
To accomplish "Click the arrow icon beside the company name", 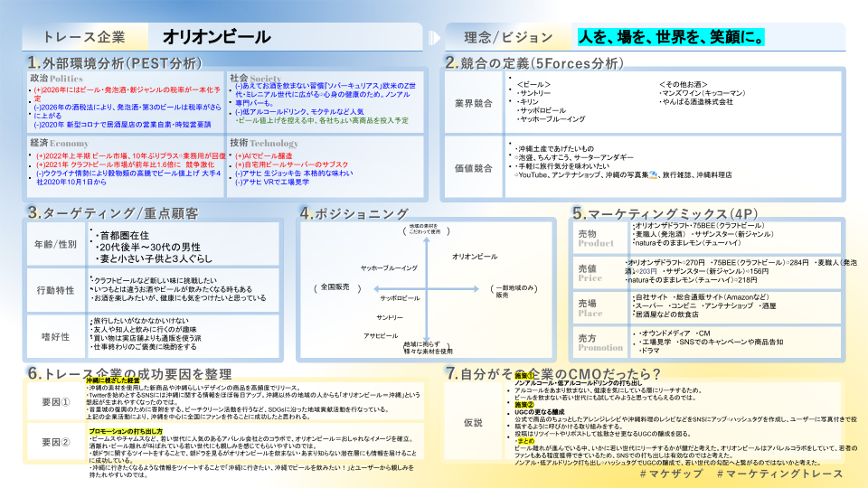I will point(435,37).
